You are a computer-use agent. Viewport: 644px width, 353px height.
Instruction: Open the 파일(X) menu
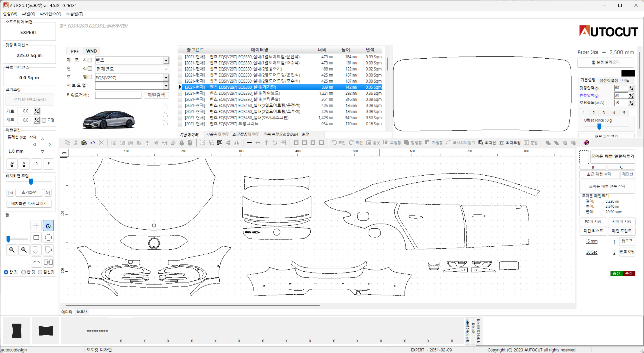pos(29,14)
